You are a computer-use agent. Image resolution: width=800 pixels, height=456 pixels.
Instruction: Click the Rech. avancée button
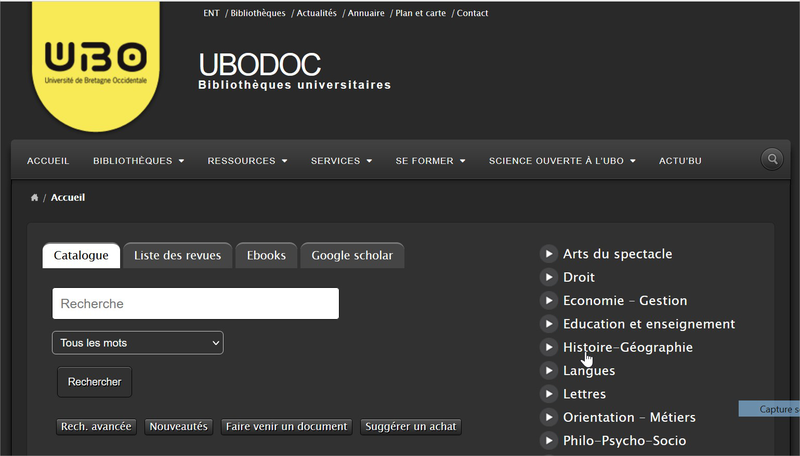[x=96, y=426]
